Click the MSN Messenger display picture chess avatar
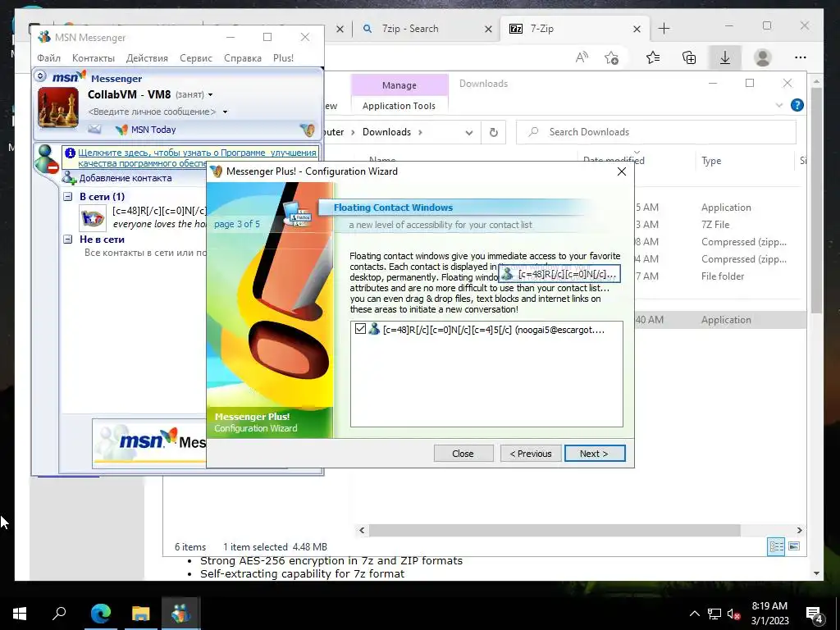840x630 pixels. point(58,107)
